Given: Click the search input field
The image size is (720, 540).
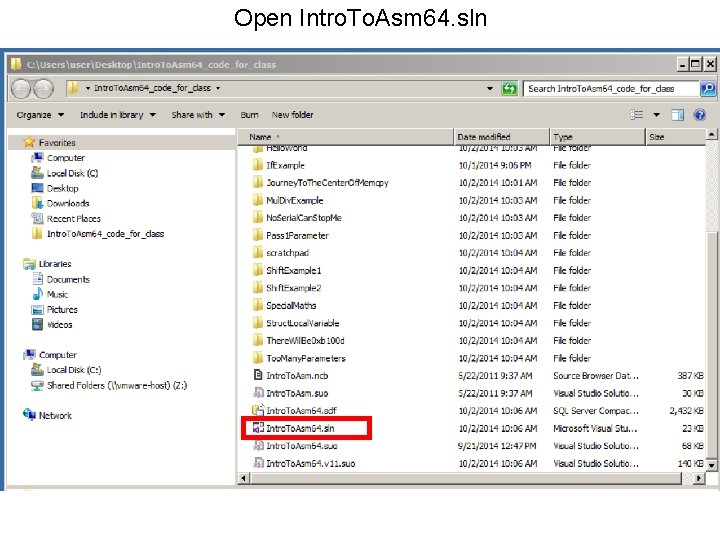Looking at the screenshot, I should pyautogui.click(x=611, y=89).
